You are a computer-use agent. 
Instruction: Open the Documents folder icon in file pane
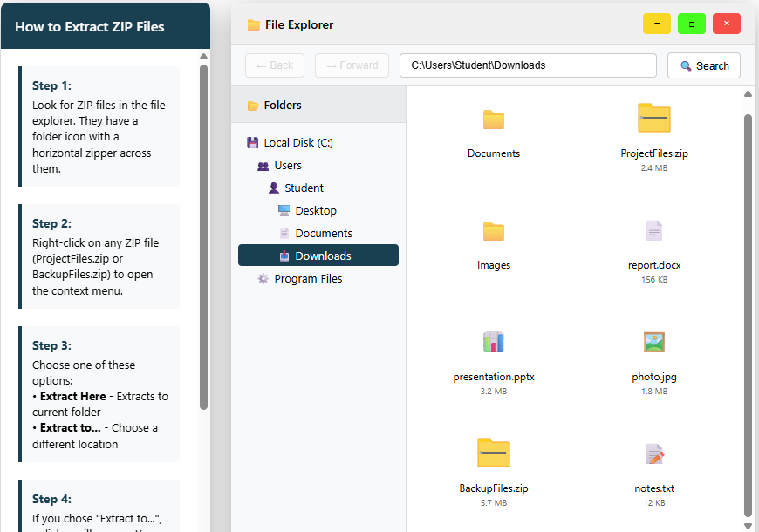(494, 119)
